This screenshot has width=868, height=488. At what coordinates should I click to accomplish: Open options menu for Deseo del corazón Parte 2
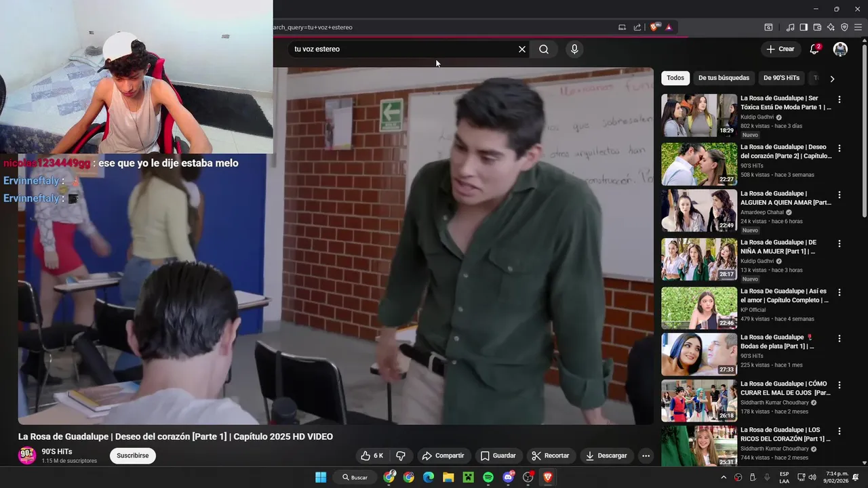pos(840,148)
